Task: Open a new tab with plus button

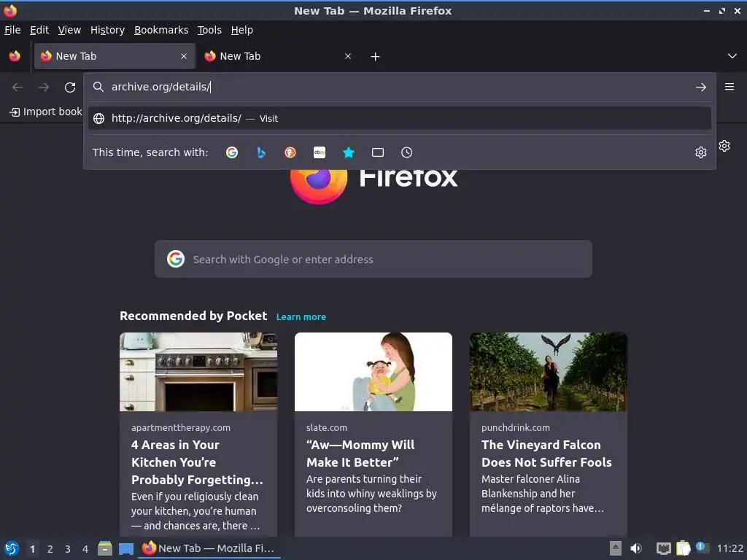Action: click(376, 57)
